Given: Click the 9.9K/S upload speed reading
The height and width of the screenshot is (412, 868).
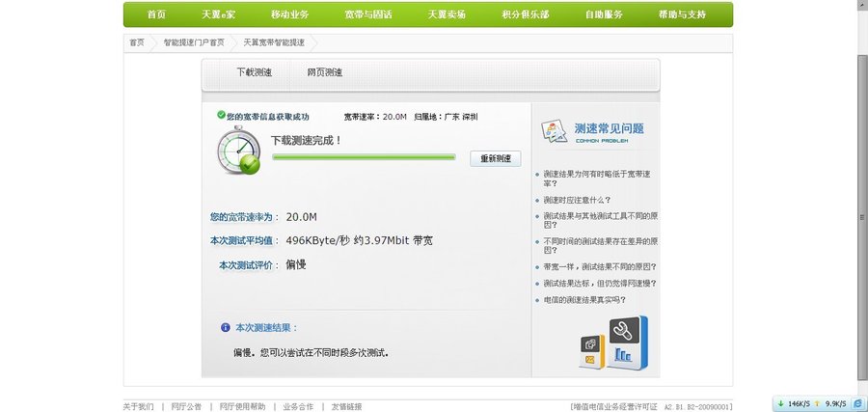Looking at the screenshot, I should [836, 403].
